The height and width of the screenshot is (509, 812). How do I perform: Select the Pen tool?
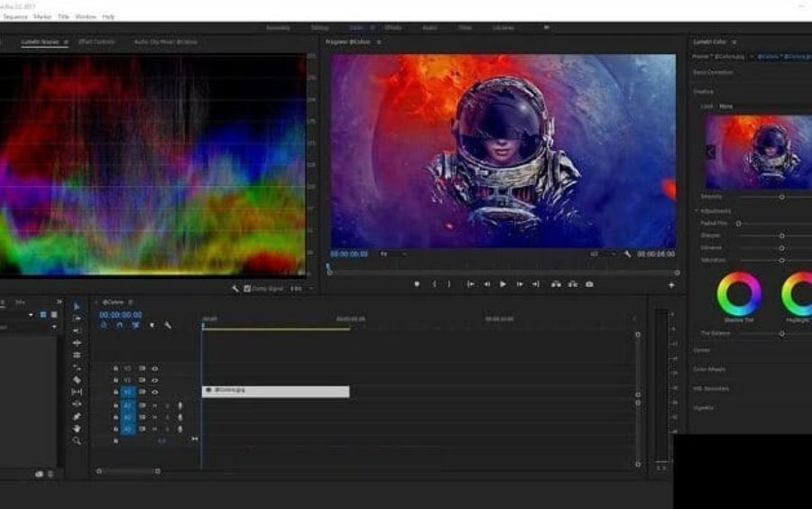coord(77,416)
